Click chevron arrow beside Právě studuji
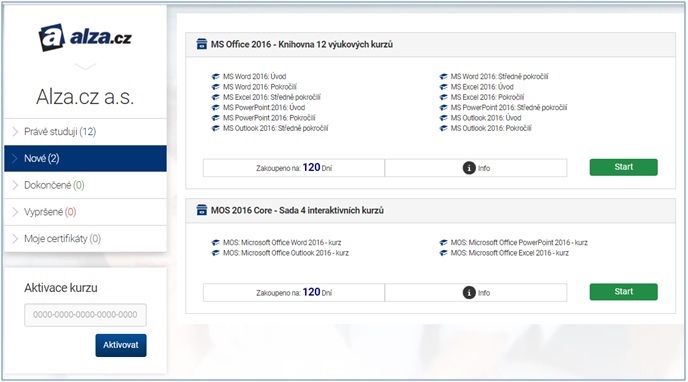 click(x=15, y=132)
